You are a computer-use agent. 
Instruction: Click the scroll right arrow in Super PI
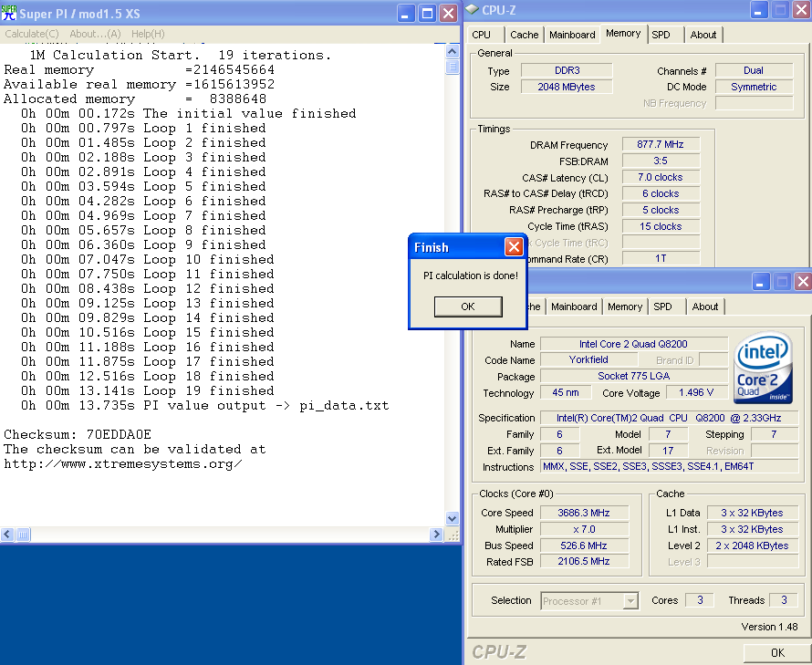tap(436, 534)
